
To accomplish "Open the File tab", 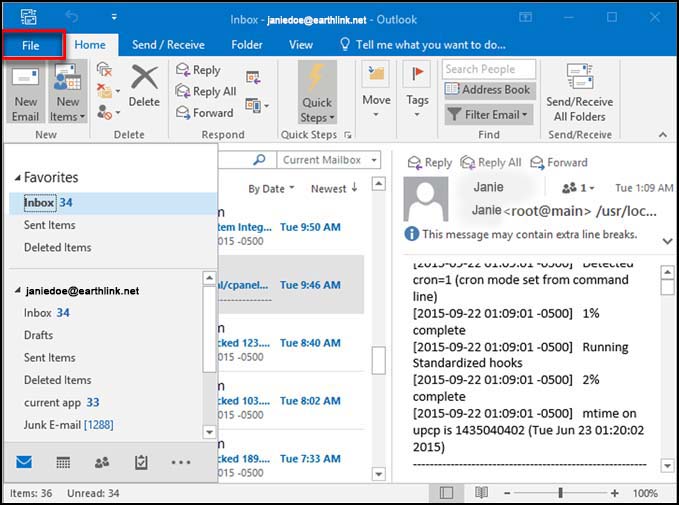I will pos(31,45).
